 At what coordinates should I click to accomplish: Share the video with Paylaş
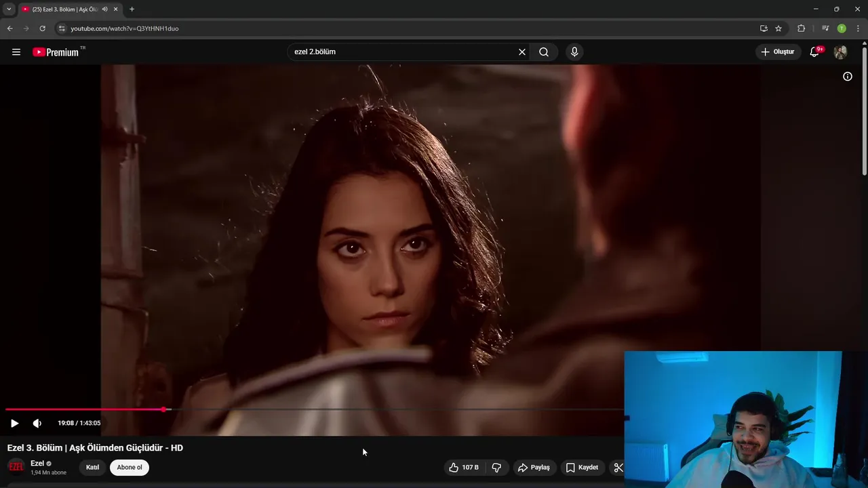534,467
